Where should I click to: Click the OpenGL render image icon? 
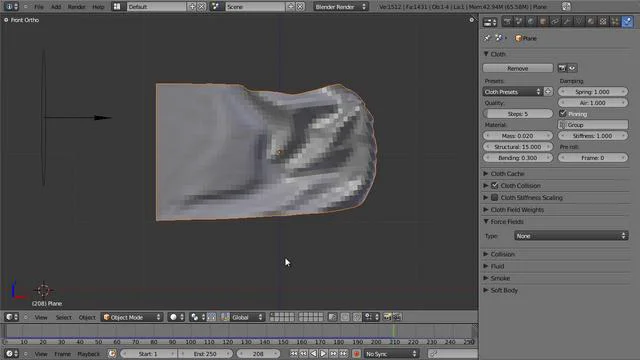387,317
